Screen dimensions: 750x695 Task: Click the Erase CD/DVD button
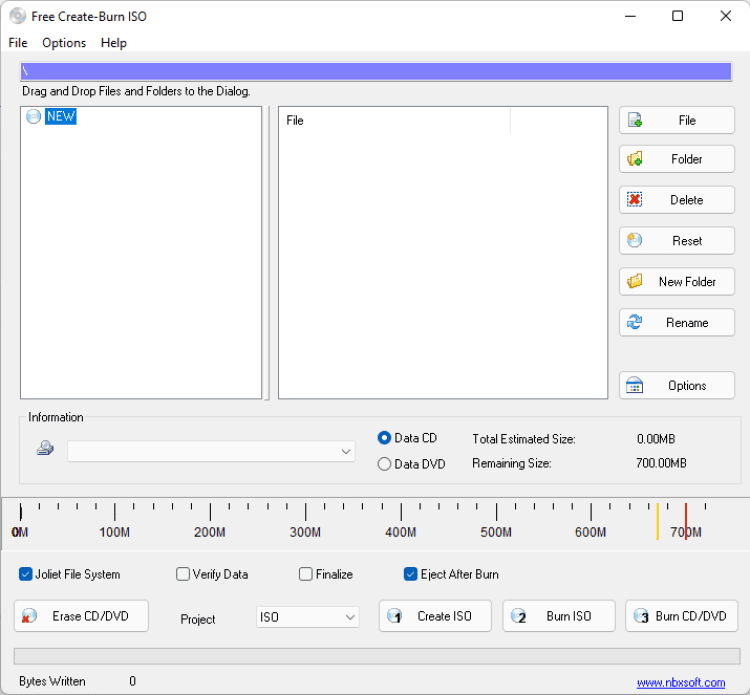(81, 616)
